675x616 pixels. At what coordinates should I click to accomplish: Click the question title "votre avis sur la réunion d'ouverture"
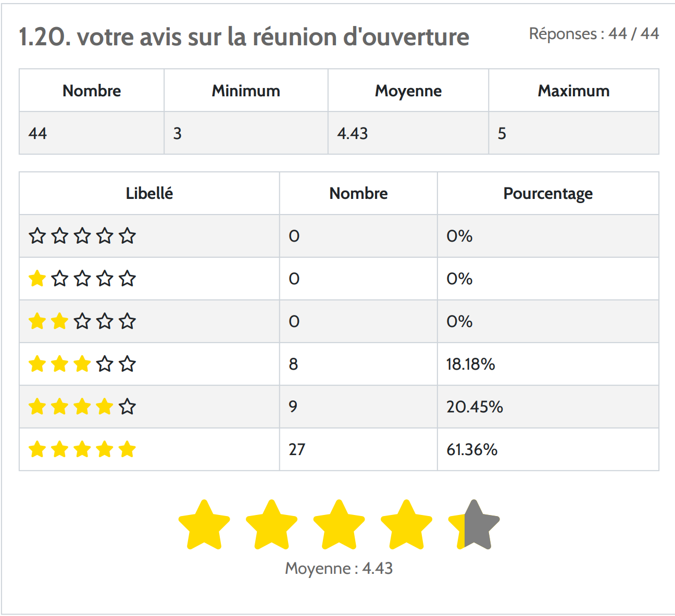coord(244,37)
